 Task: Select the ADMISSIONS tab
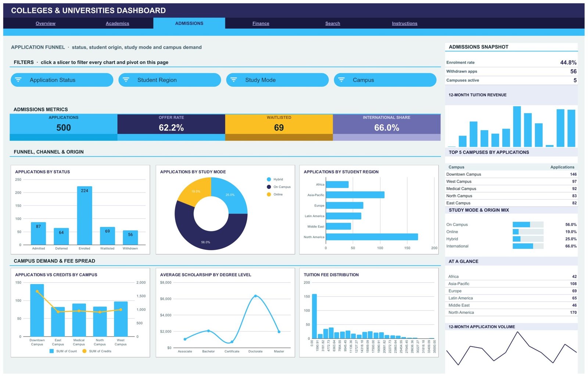click(x=189, y=23)
